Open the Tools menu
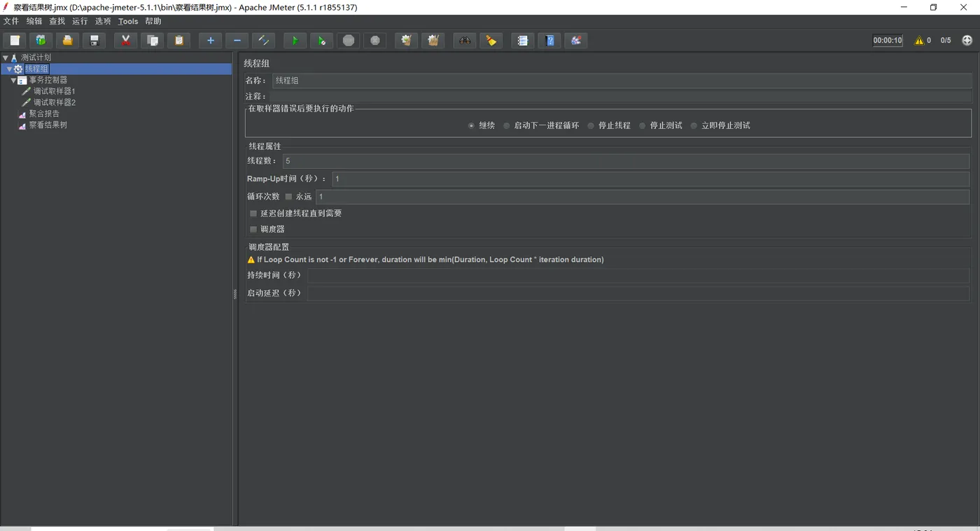The width and height of the screenshot is (980, 531). coord(128,22)
